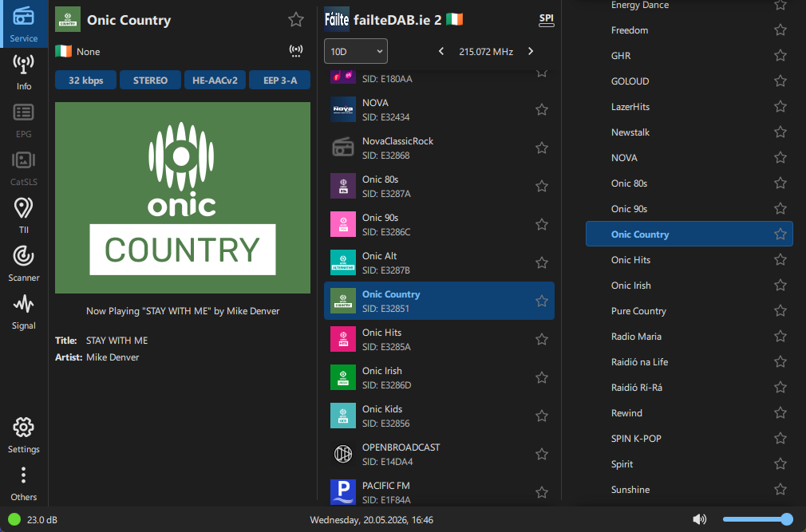
Task: Click the EEP 3-A badge
Action: (x=279, y=80)
